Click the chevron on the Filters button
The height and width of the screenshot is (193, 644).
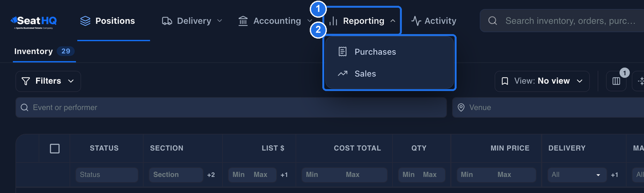(x=71, y=81)
